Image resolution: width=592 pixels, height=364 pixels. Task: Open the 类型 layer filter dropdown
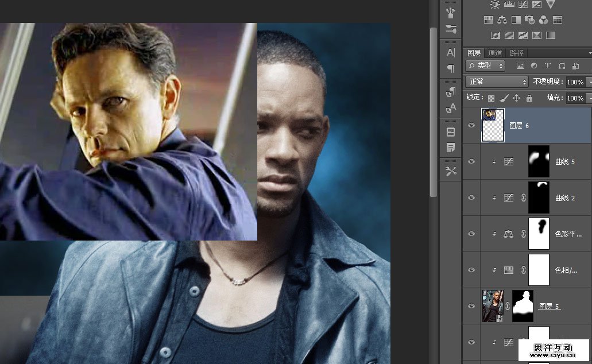pyautogui.click(x=485, y=66)
